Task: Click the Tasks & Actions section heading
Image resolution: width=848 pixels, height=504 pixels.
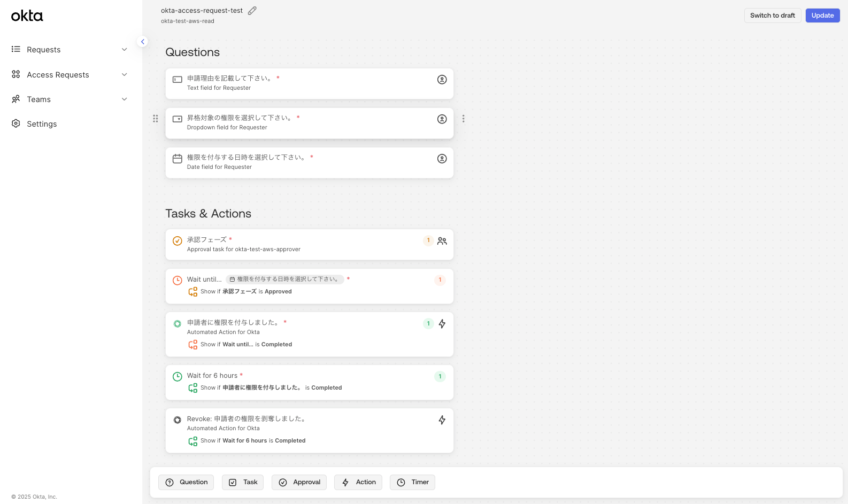Action: click(209, 214)
